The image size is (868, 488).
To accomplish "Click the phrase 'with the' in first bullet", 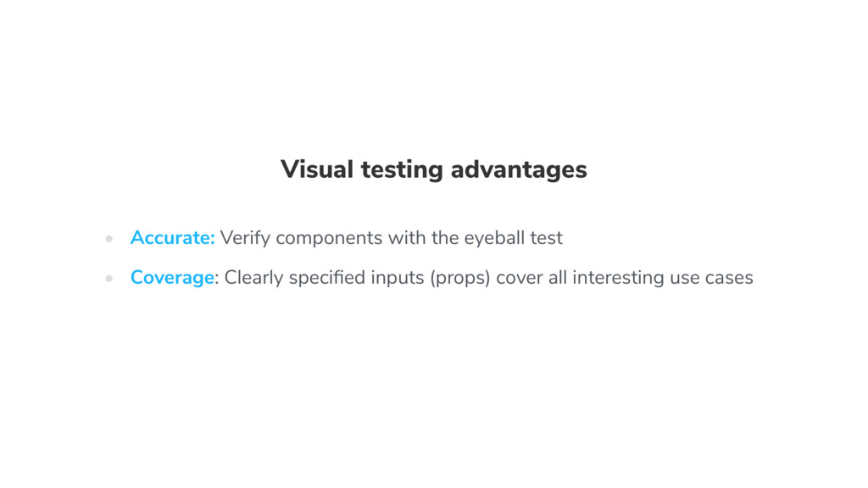I will (424, 238).
